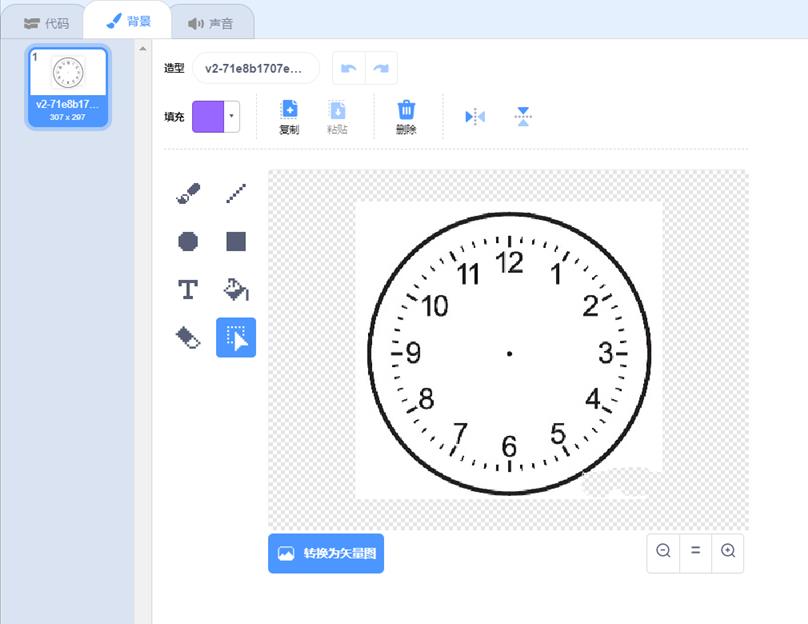The image size is (808, 624).
Task: Flip the backdrop horizontally
Action: (x=473, y=115)
